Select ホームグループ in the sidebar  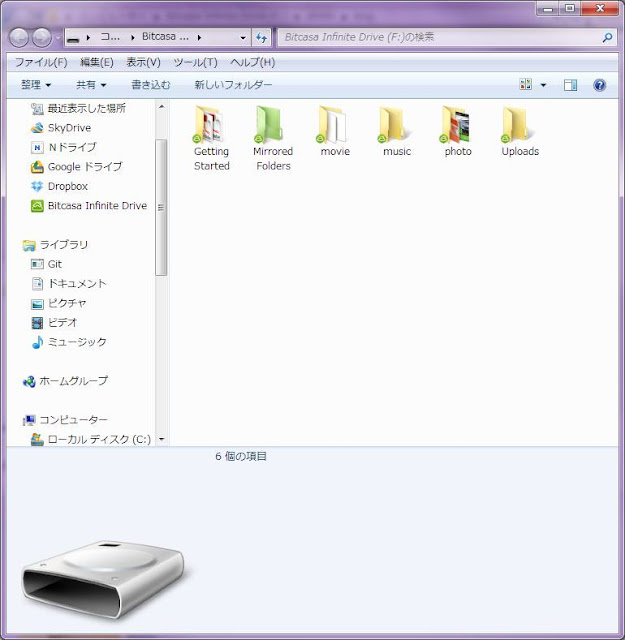coord(65,381)
